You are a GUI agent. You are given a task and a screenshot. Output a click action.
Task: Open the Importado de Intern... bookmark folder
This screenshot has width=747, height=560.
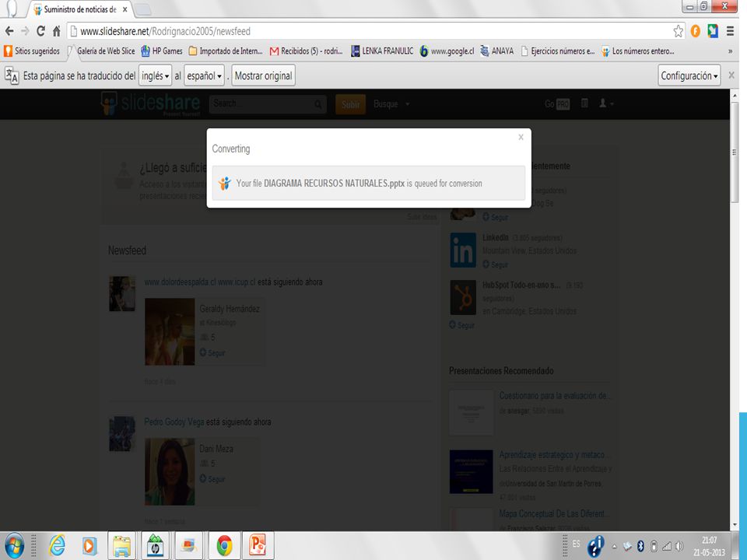click(226, 51)
